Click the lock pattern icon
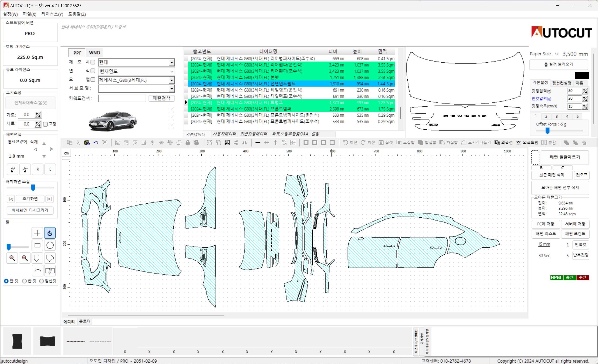Viewport: 598px width, 364px height. point(188,142)
